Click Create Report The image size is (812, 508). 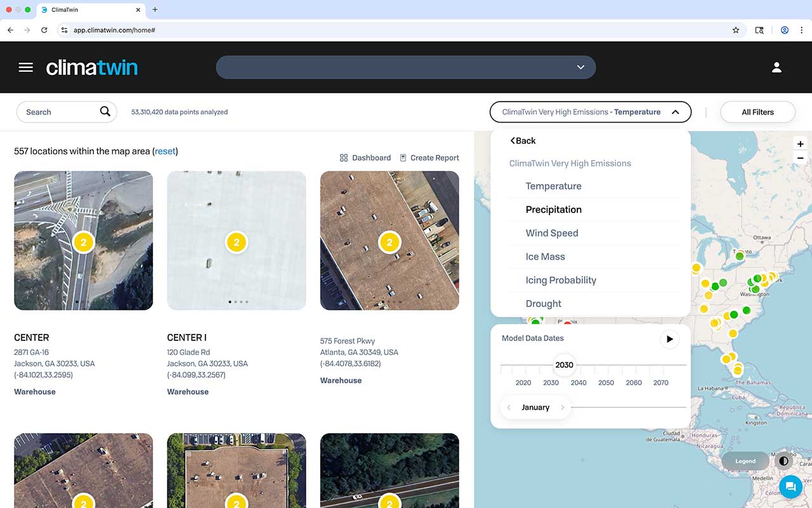[x=429, y=157]
